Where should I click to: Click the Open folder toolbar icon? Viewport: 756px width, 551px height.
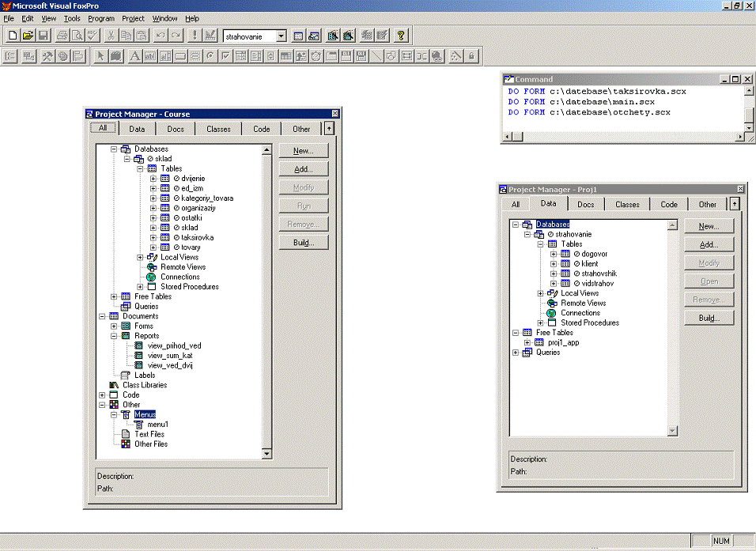pyautogui.click(x=28, y=36)
